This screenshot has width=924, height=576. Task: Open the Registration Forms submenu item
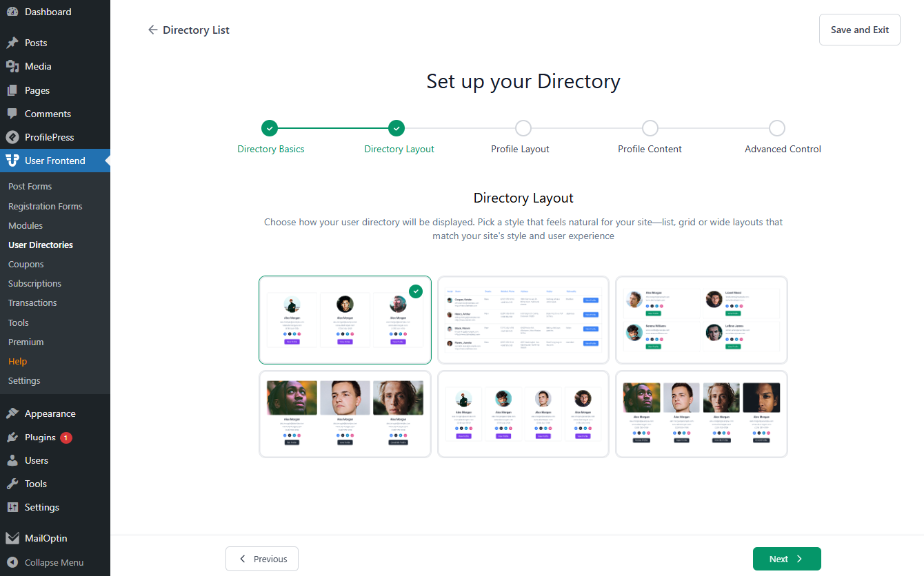point(45,206)
